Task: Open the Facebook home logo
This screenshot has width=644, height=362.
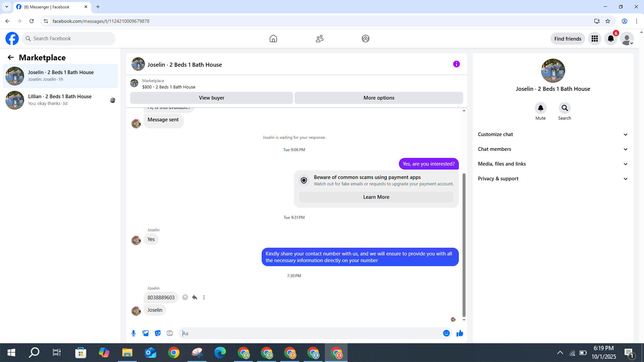Action: click(12, 39)
